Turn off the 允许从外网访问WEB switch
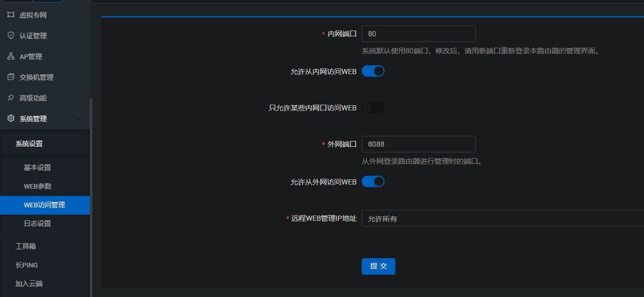644x297 pixels. (x=373, y=181)
